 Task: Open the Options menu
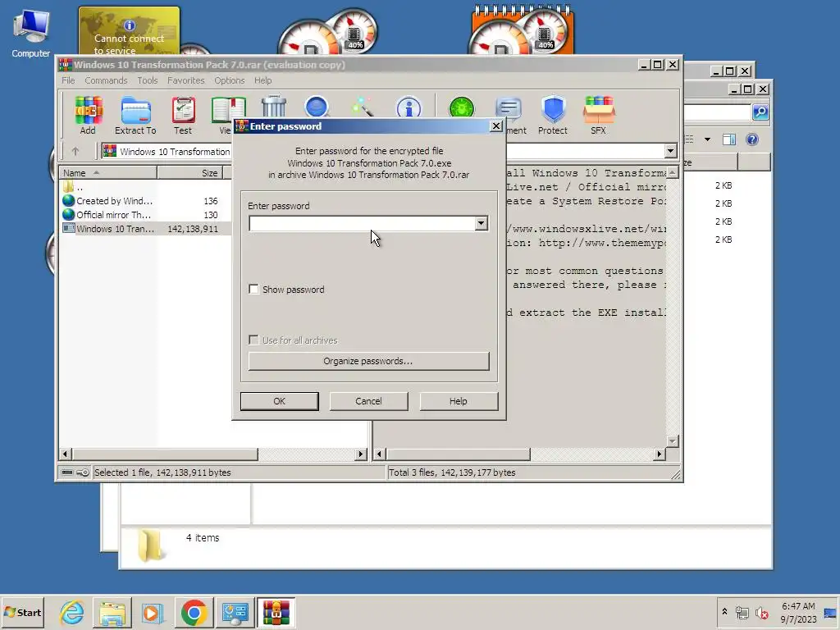230,80
